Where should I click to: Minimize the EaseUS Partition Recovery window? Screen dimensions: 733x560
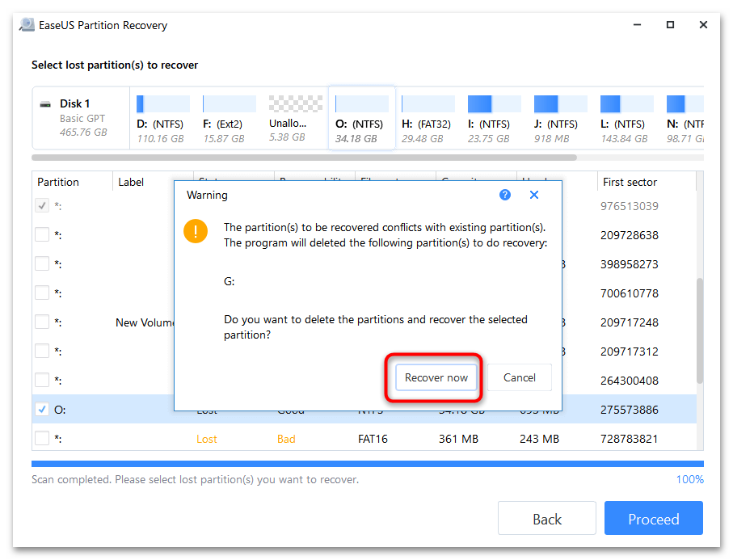coord(637,25)
